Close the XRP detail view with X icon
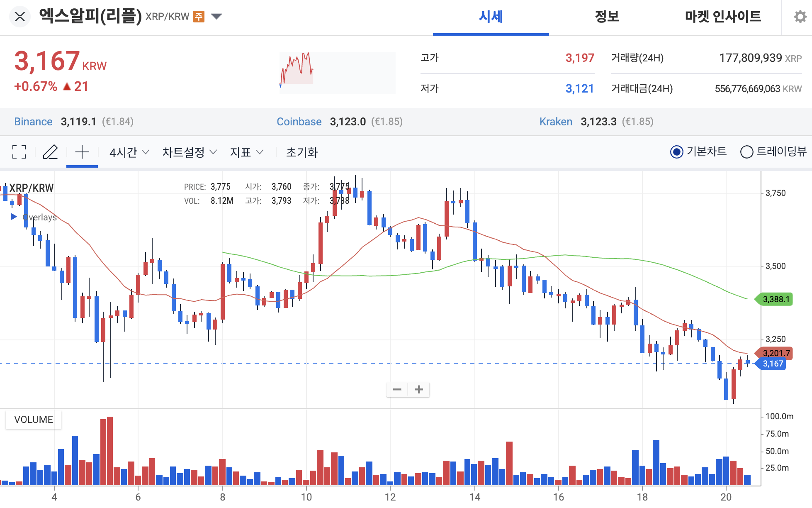812x508 pixels. tap(19, 17)
